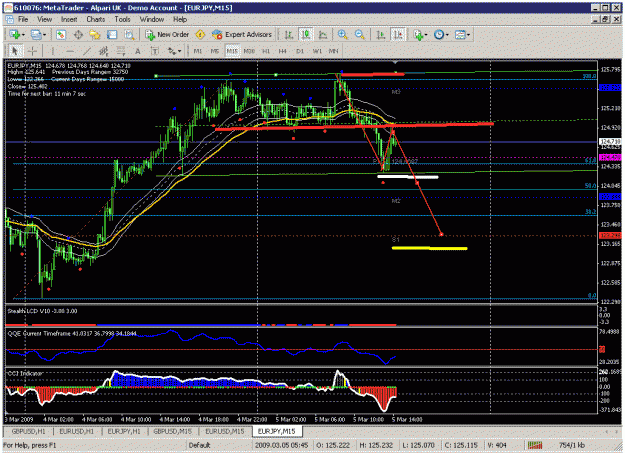Click the Default profile in status bar

click(199, 445)
